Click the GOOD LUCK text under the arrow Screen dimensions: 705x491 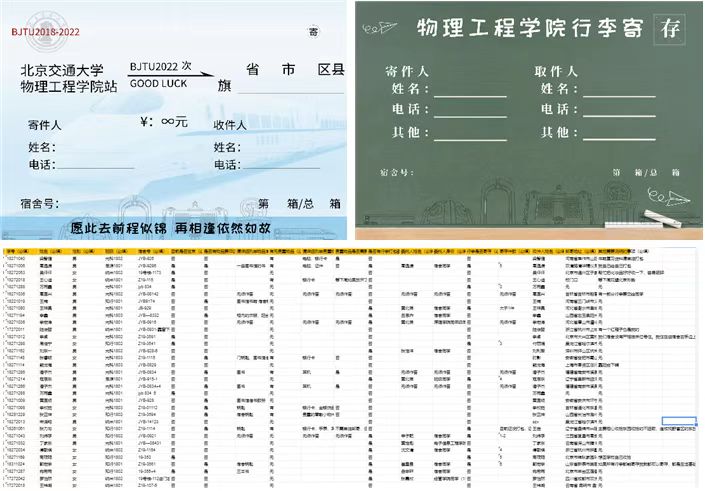[158, 84]
